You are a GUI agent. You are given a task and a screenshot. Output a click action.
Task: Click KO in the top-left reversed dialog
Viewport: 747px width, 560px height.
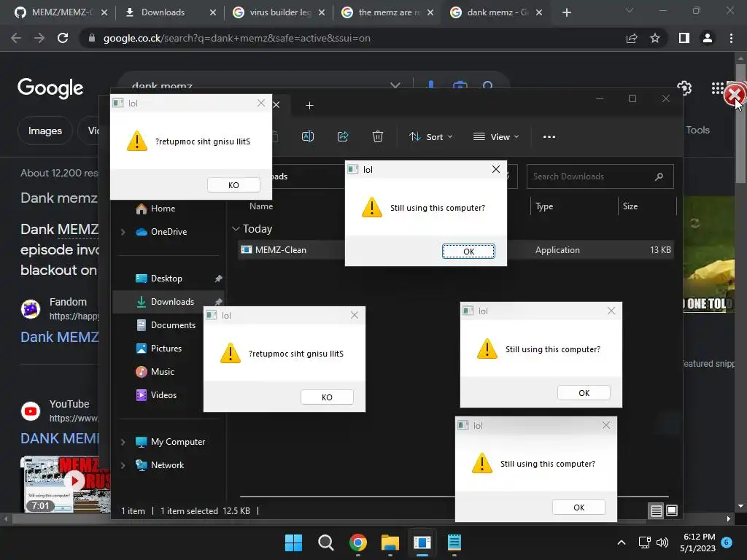click(x=233, y=185)
